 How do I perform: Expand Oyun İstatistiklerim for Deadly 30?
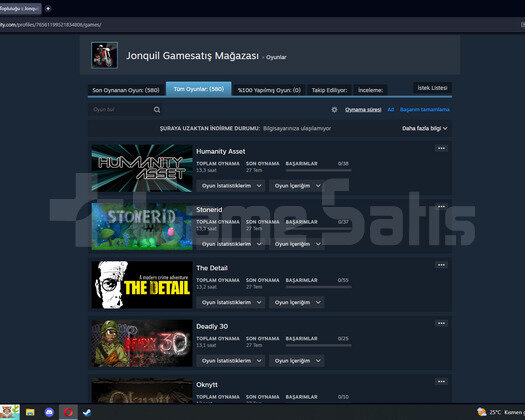tap(231, 361)
